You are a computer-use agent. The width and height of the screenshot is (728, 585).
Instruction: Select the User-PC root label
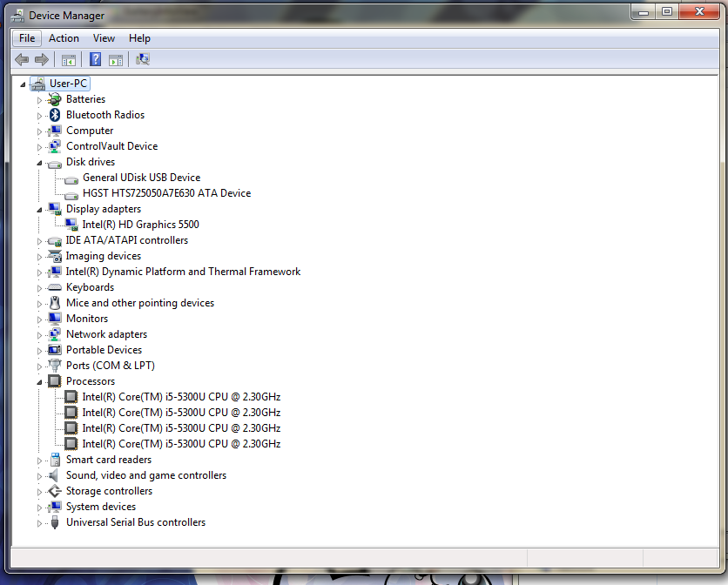click(68, 84)
